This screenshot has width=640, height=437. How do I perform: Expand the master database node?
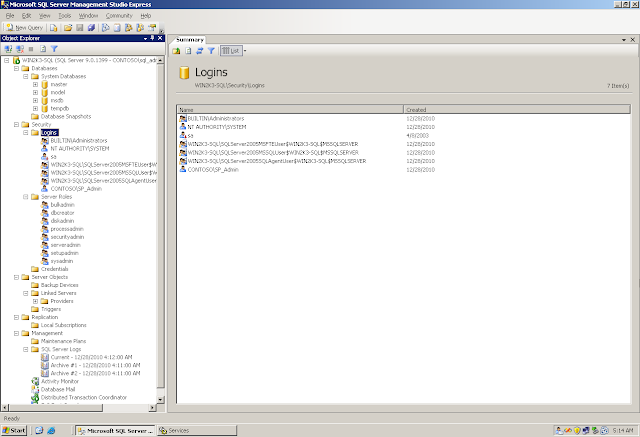35,84
